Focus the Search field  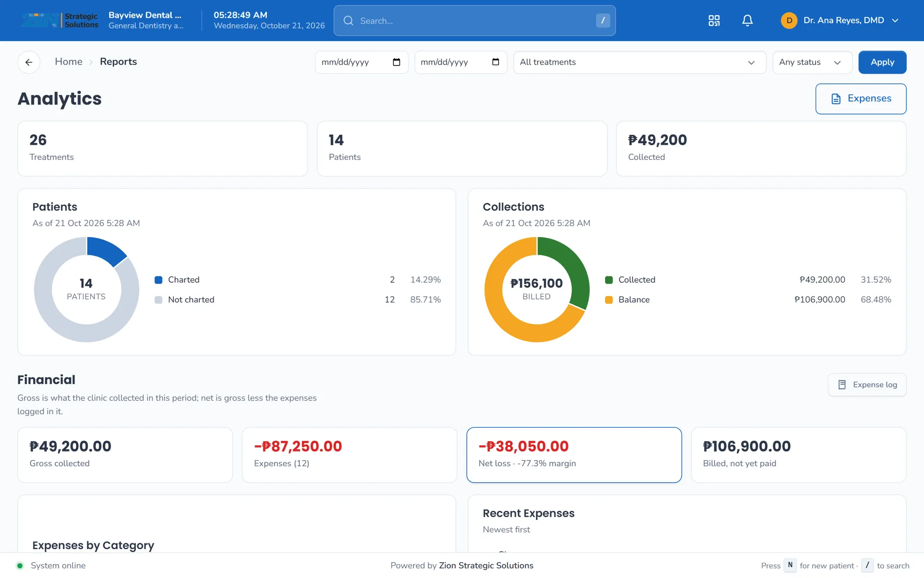(x=475, y=21)
